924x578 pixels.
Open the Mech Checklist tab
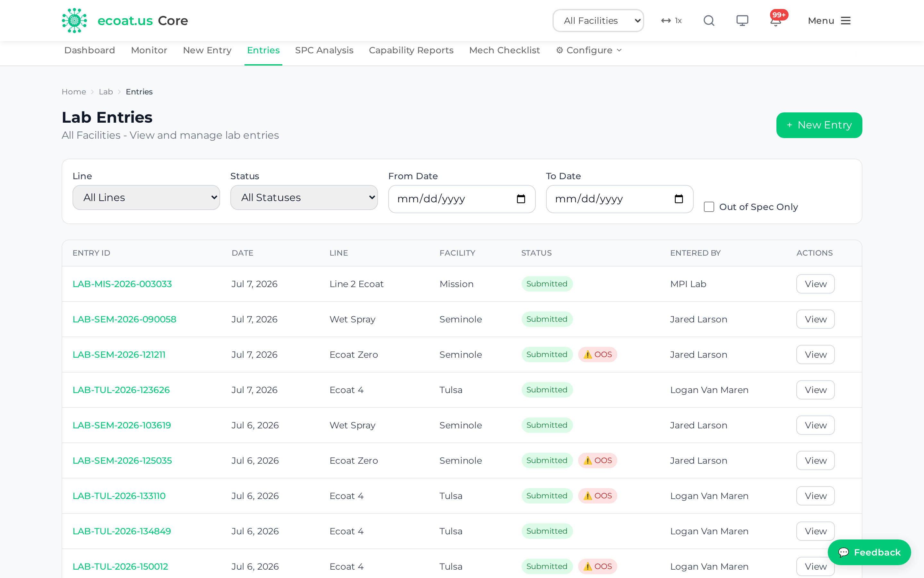pos(504,50)
